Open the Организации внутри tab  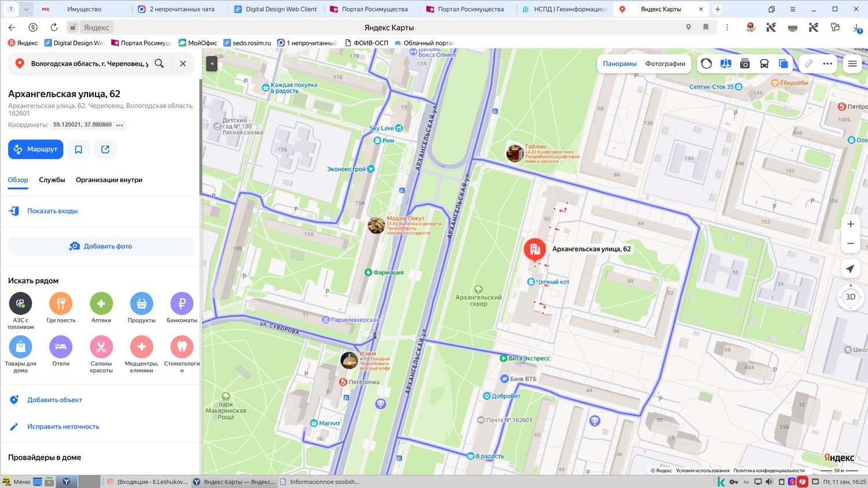(x=109, y=180)
